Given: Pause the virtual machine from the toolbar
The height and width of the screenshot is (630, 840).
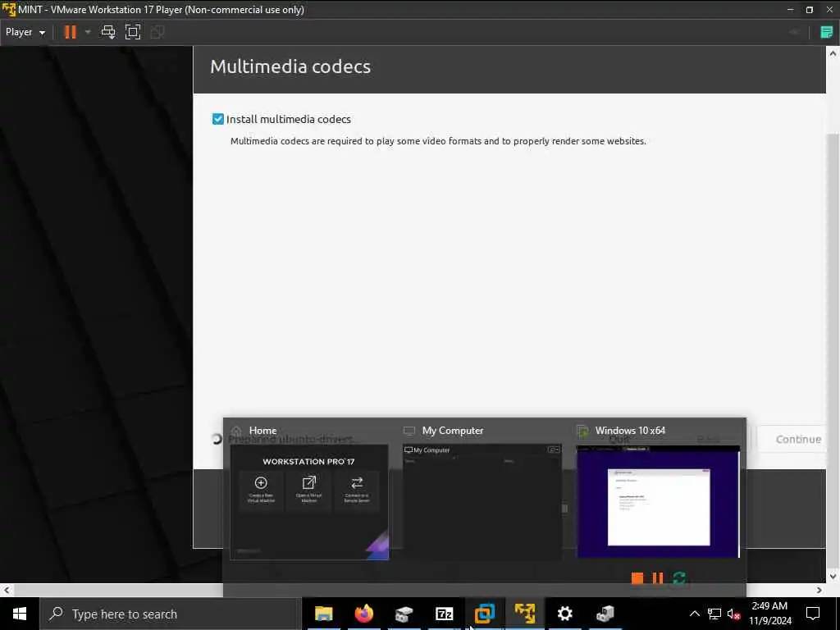Looking at the screenshot, I should (x=71, y=32).
